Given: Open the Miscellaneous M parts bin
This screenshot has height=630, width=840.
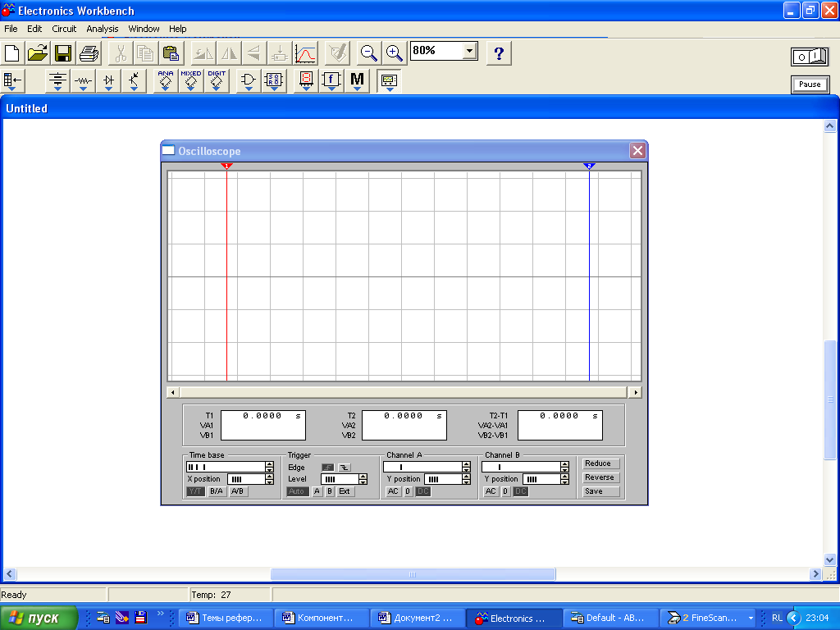Looking at the screenshot, I should [x=357, y=81].
